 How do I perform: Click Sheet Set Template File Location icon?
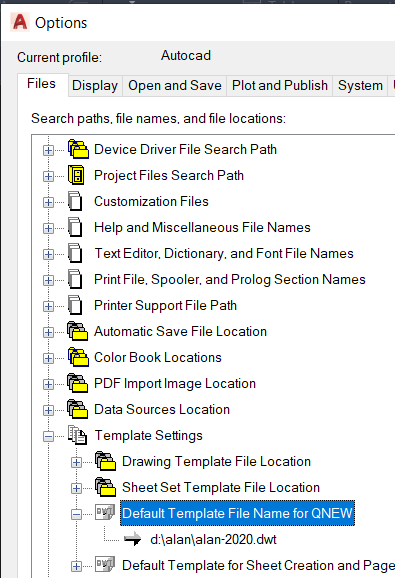pos(105,487)
